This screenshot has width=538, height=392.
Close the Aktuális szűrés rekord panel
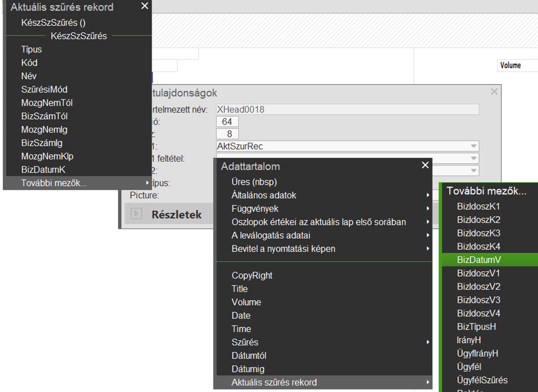pyautogui.click(x=145, y=6)
